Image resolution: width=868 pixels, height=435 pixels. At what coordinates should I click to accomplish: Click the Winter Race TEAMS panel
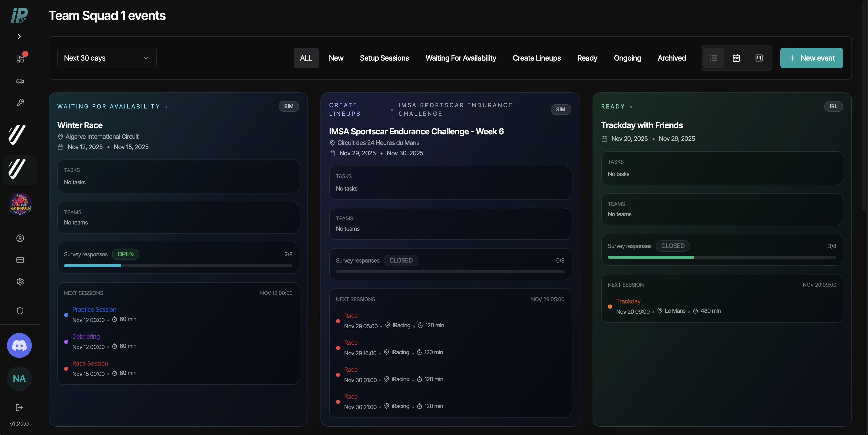178,218
